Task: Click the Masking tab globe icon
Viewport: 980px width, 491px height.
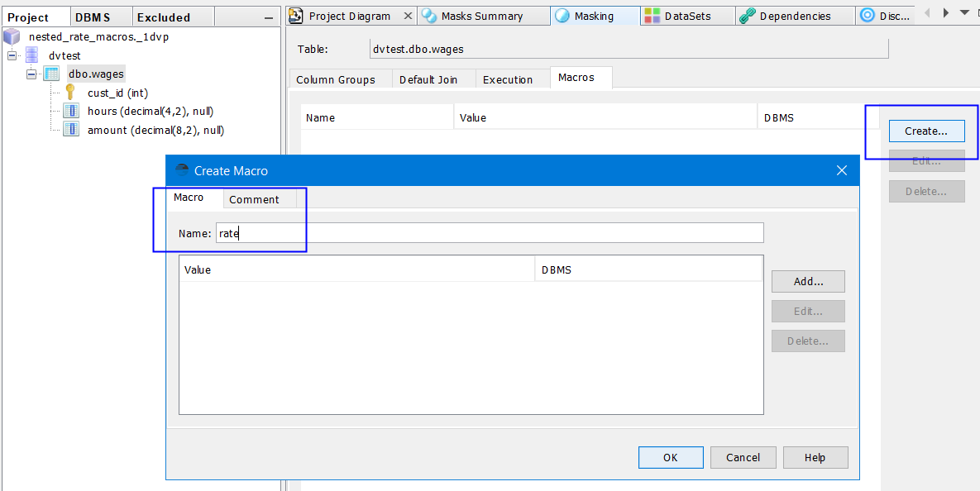Action: 562,16
